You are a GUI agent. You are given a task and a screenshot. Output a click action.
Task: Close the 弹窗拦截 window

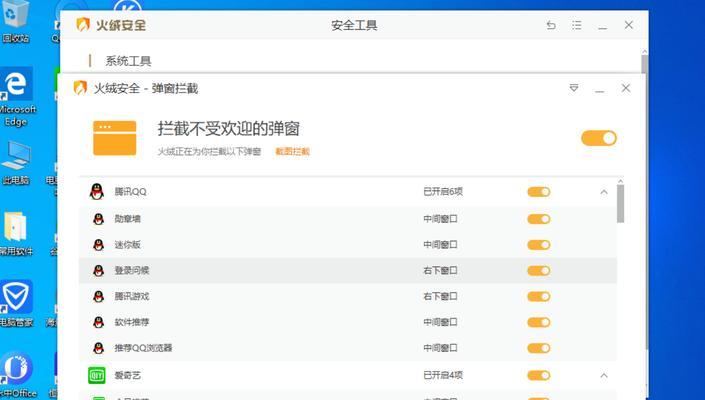pos(626,88)
